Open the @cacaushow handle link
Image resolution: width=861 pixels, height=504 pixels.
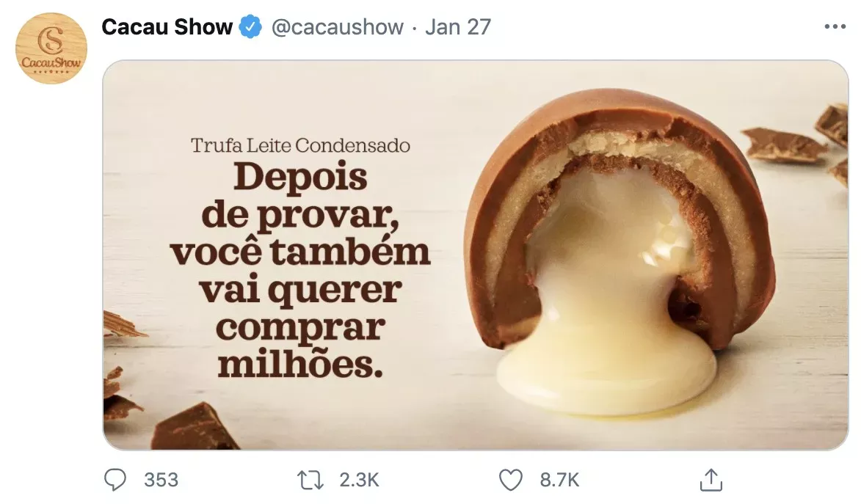click(x=337, y=27)
